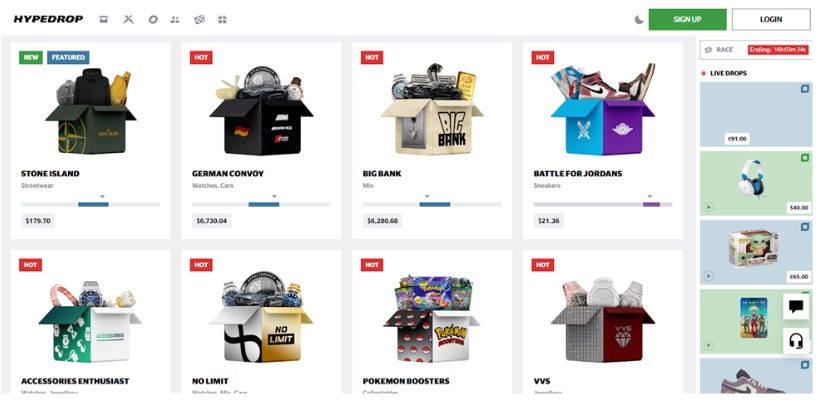This screenshot has height=411, width=829.
Task: Click the blue box badge on Funko drop
Action: (x=805, y=227)
